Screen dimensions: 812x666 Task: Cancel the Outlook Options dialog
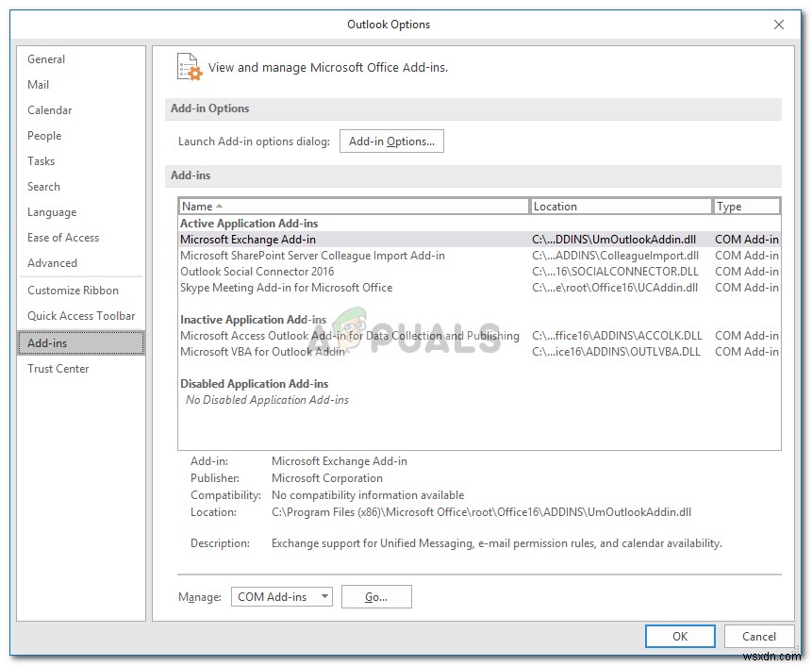(x=758, y=636)
